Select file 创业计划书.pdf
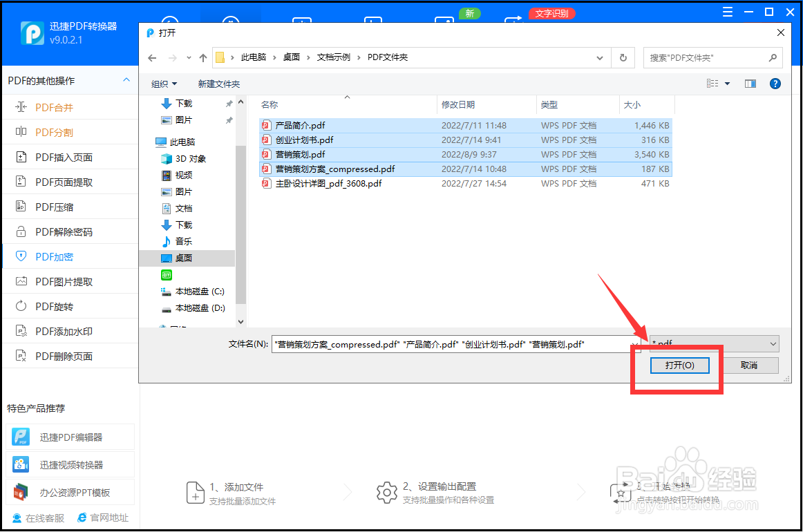 (466, 140)
